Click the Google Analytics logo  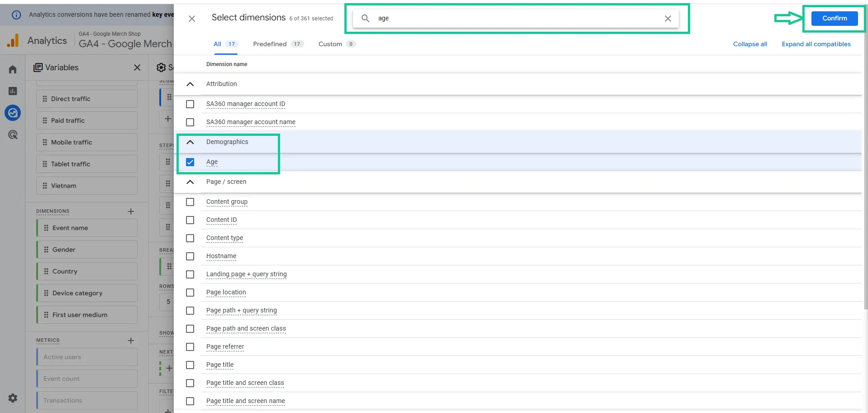point(13,40)
